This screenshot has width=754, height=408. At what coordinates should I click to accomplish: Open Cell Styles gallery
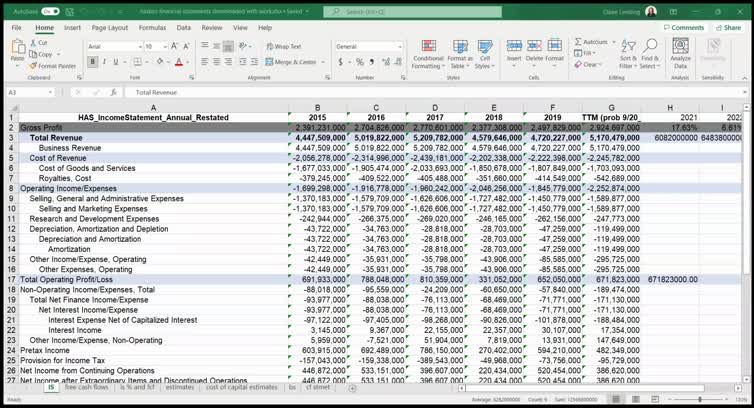point(484,54)
